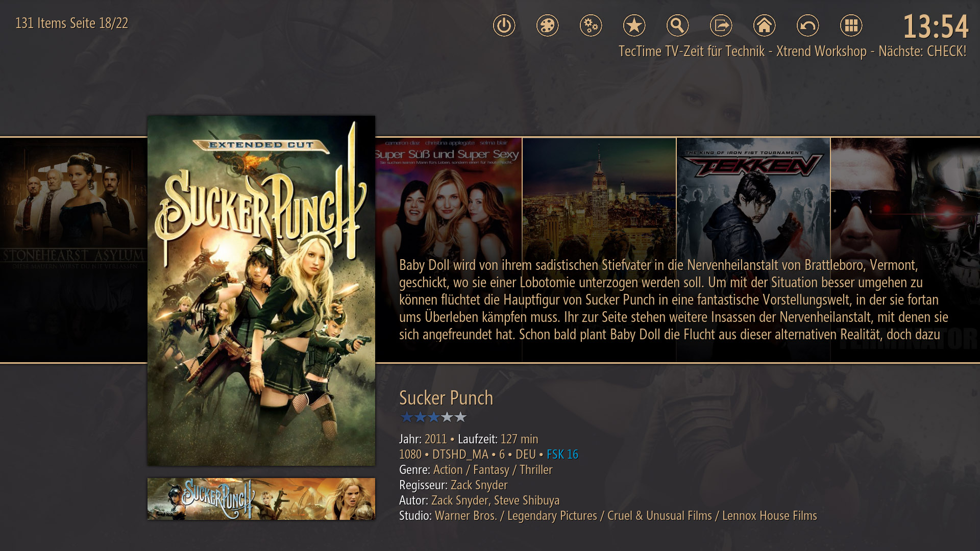Click the Sucker Punch banner image
Screen dimensions: 980x551
pos(261,499)
